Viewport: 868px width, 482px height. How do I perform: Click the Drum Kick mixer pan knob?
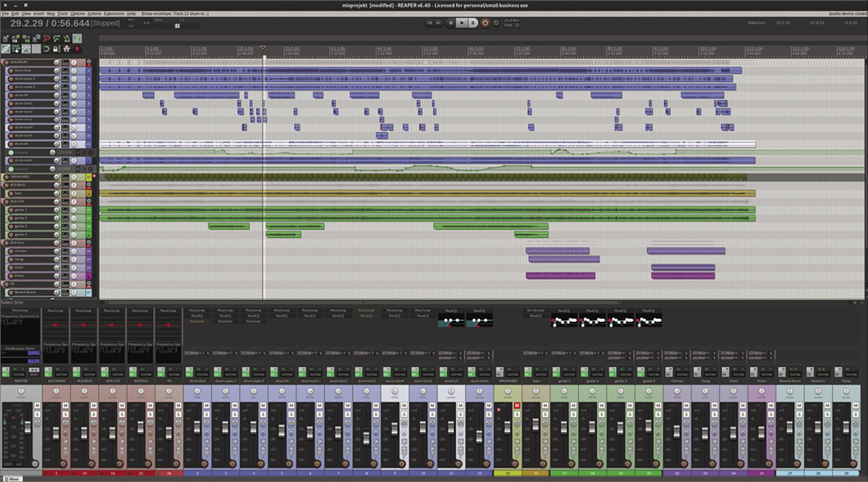197,391
